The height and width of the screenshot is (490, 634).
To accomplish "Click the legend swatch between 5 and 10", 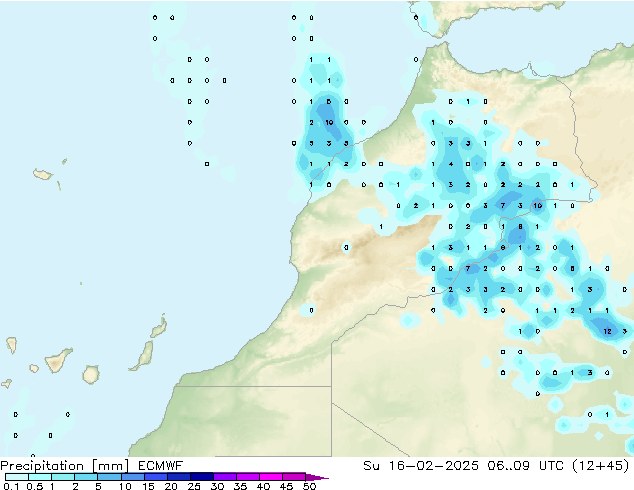I will point(109,477).
